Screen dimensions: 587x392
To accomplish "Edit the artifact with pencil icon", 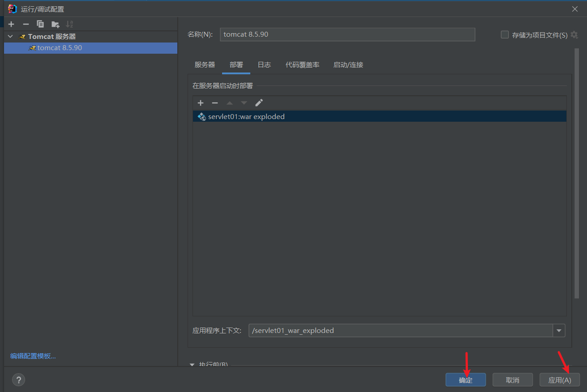I will point(259,103).
